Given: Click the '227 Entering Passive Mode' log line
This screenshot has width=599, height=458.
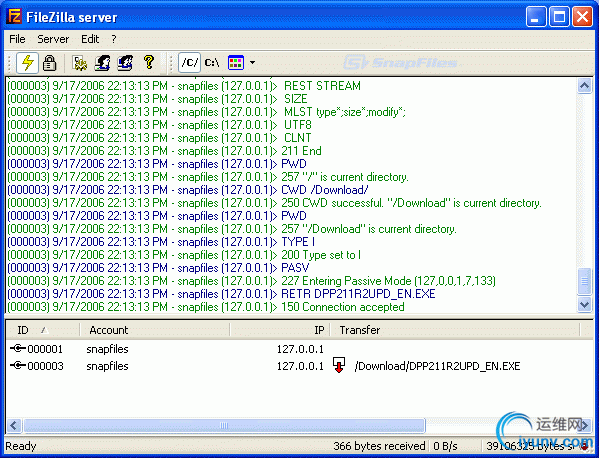Looking at the screenshot, I should click(252, 281).
